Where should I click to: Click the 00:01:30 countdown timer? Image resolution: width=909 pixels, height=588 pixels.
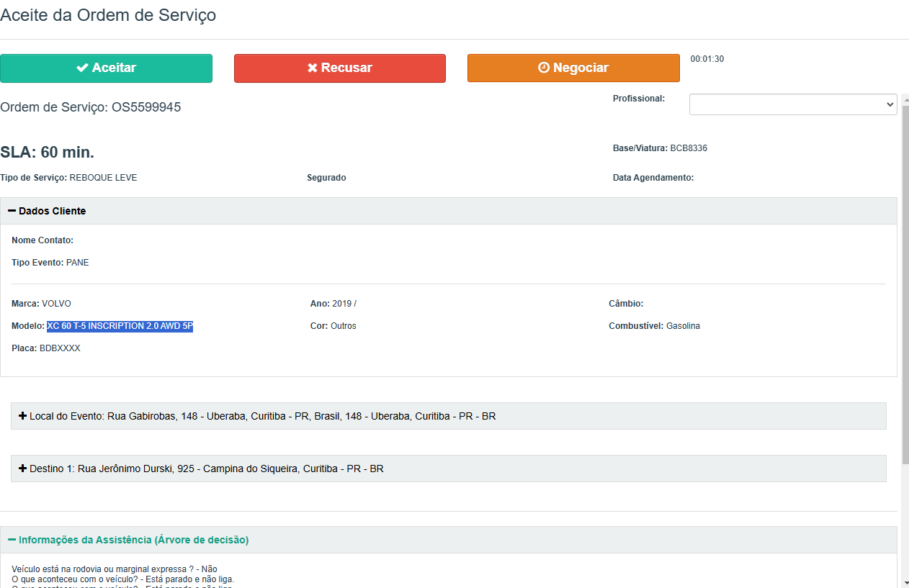pyautogui.click(x=707, y=59)
